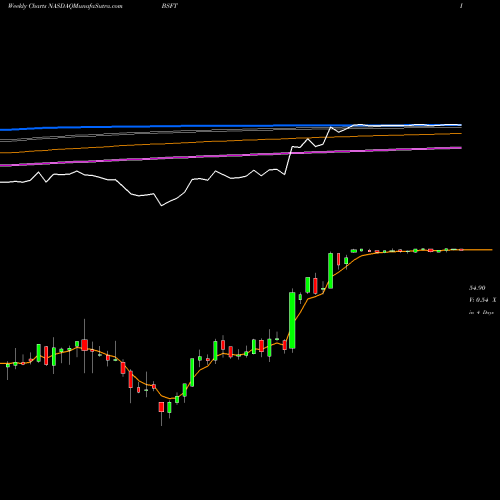Click the lowest red candlestick at the chart bottom
Viewport: 500px width, 500px height.
coord(161,407)
